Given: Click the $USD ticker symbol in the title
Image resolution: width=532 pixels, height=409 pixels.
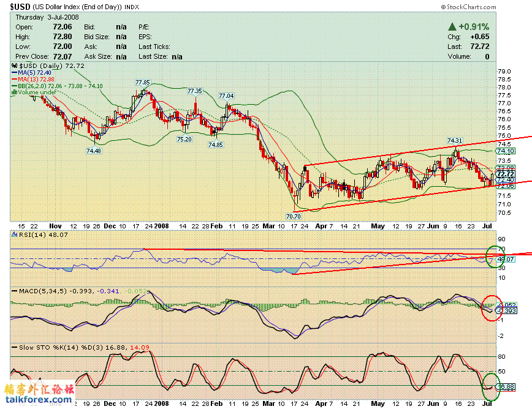Looking at the screenshot, I should pos(20,7).
